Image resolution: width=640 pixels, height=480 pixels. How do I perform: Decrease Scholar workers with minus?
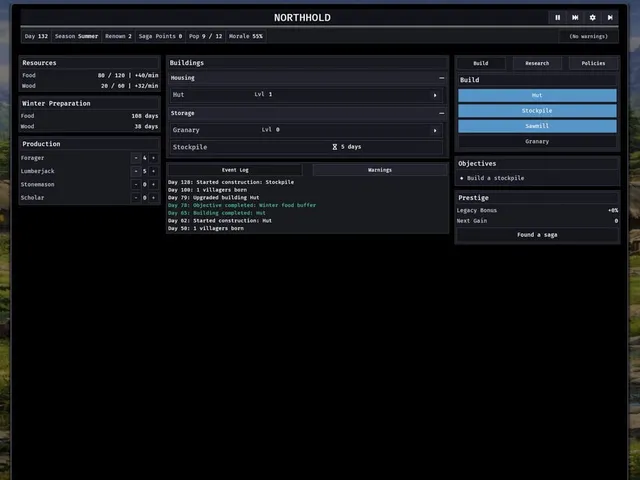click(136, 198)
